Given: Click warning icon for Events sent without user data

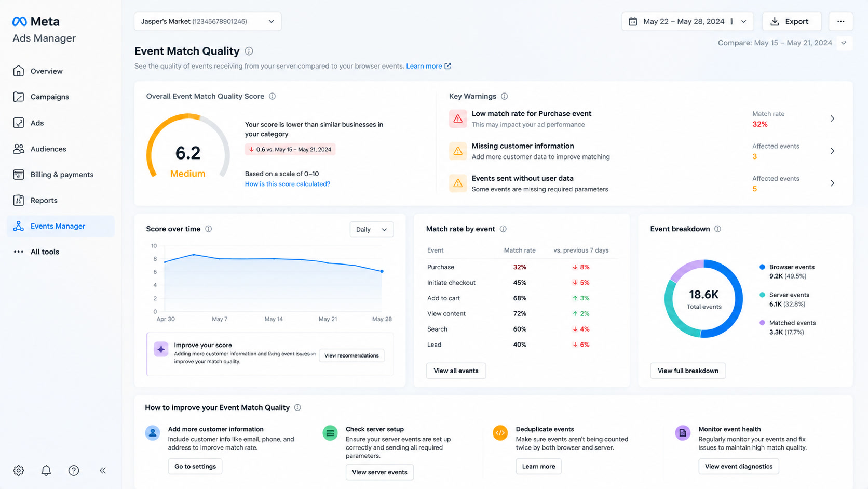Looking at the screenshot, I should coord(458,183).
